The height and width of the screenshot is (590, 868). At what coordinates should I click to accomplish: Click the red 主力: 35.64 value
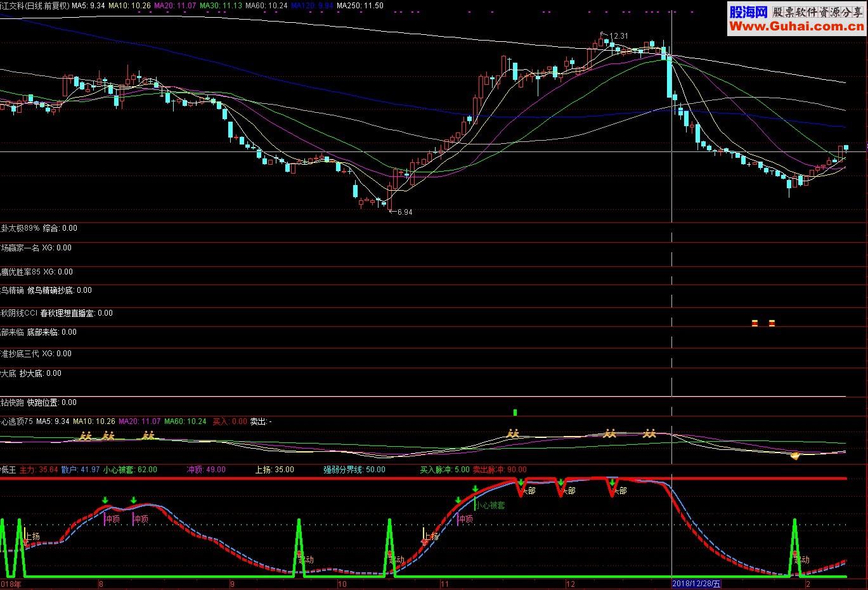[39, 470]
